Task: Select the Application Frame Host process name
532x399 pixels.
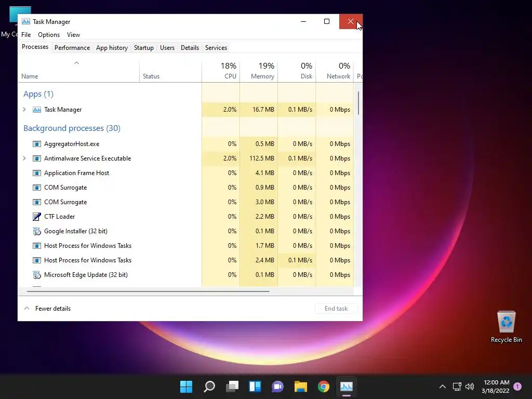Action: click(77, 173)
